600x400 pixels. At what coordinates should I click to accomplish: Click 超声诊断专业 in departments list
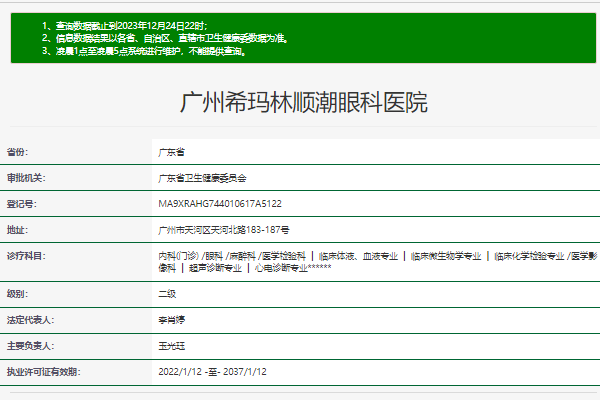(215, 268)
